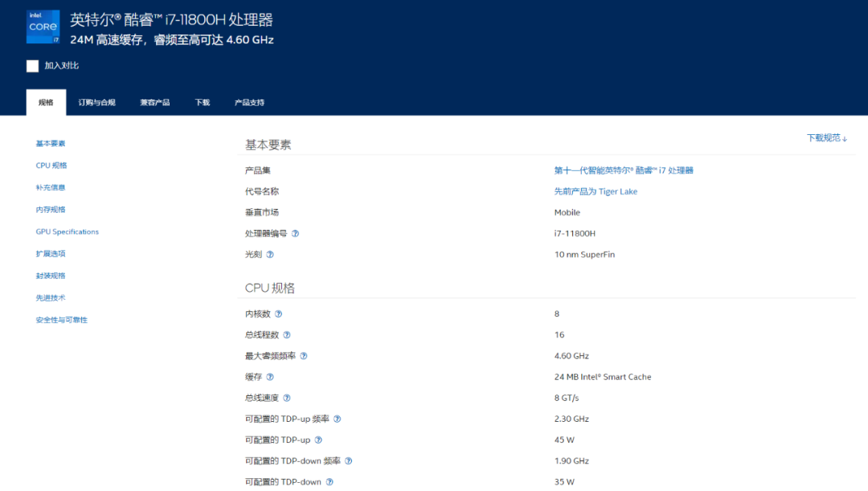The width and height of the screenshot is (868, 491).
Task: Click help icon beside 可配置的 TDP-down 频率
Action: (x=348, y=461)
